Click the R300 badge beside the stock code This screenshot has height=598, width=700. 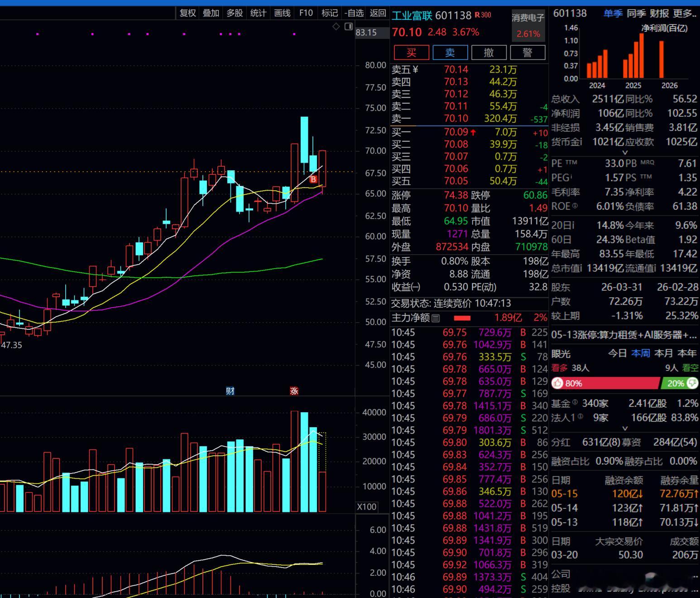483,15
